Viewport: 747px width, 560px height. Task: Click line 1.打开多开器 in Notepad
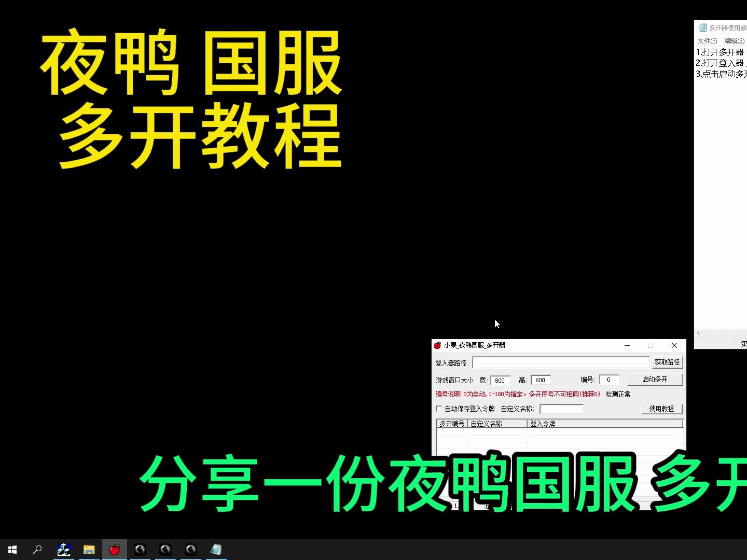(720, 52)
